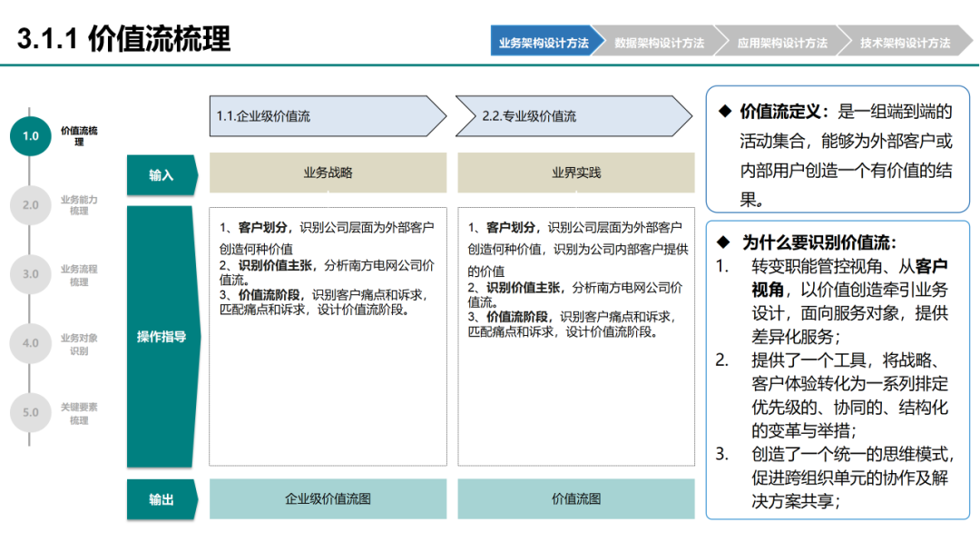Click the 2.0 step circle
Viewport: 980px width, 552px height.
point(31,205)
